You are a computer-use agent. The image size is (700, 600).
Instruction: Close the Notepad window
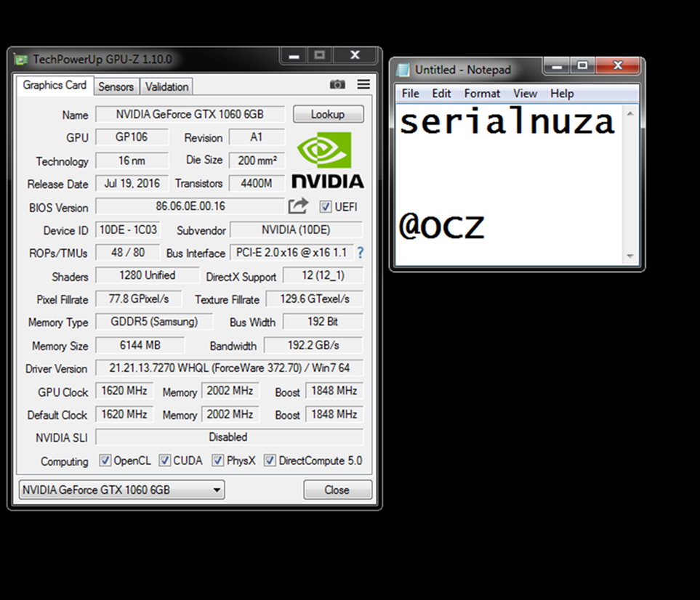pos(618,66)
